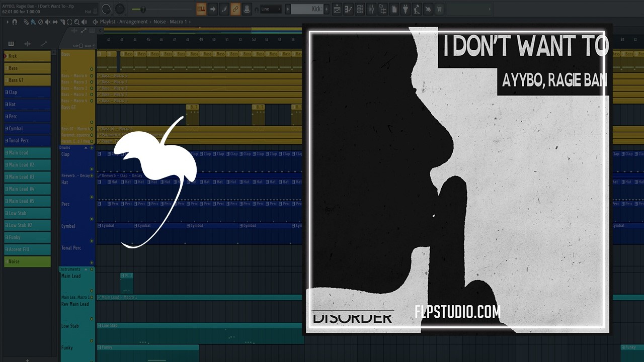Open the Kick pattern selector
The image size is (644, 362).
coord(307,9)
